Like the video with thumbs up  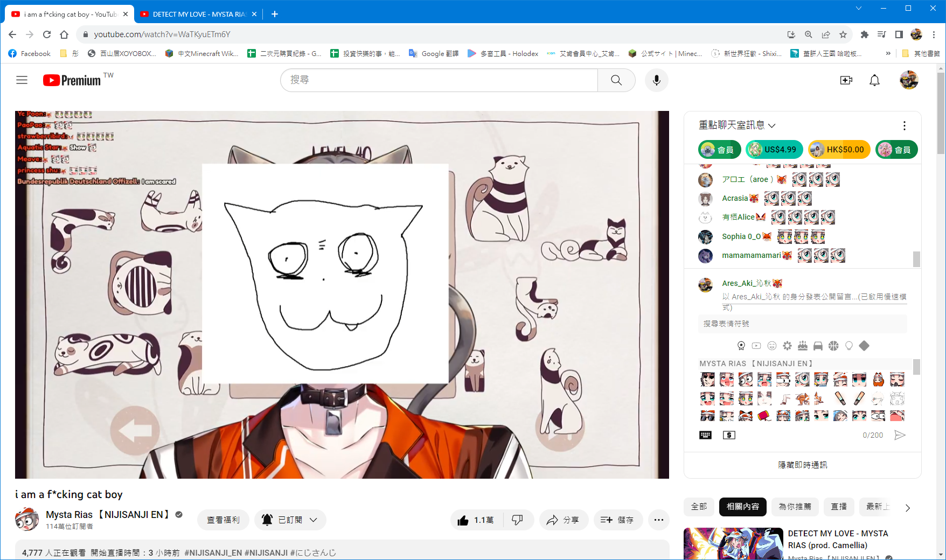coord(477,520)
